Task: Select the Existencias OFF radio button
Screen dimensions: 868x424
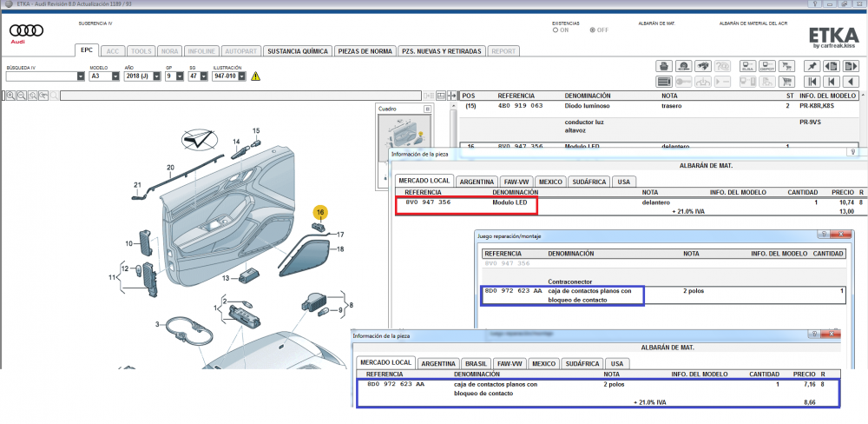Action: pyautogui.click(x=593, y=30)
